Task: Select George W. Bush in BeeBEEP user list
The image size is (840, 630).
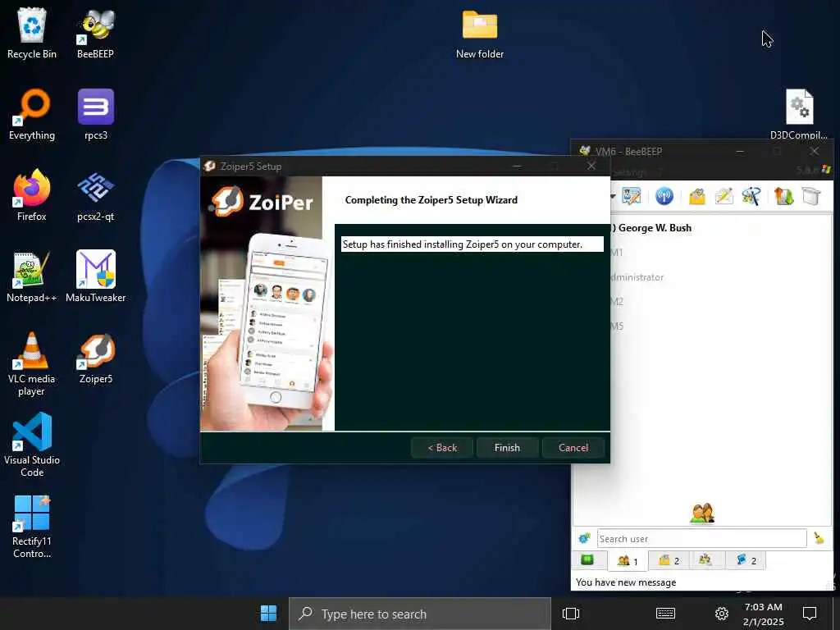Action: [654, 228]
